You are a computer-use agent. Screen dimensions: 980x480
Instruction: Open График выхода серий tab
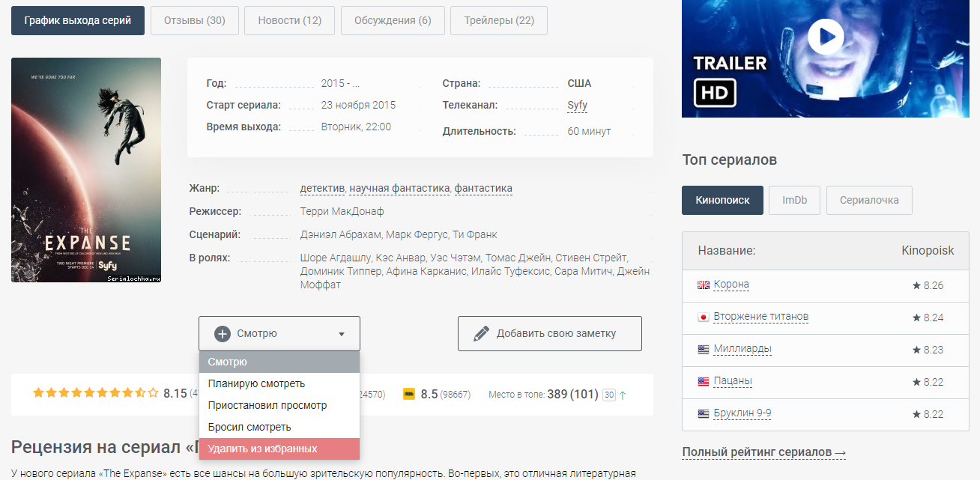coord(78,20)
